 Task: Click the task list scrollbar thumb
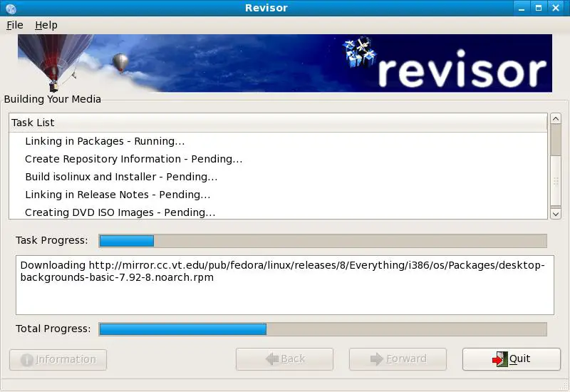tap(556, 141)
